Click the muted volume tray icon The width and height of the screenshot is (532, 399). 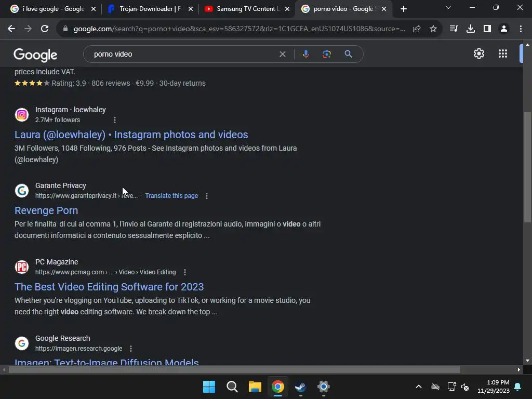pos(465,387)
